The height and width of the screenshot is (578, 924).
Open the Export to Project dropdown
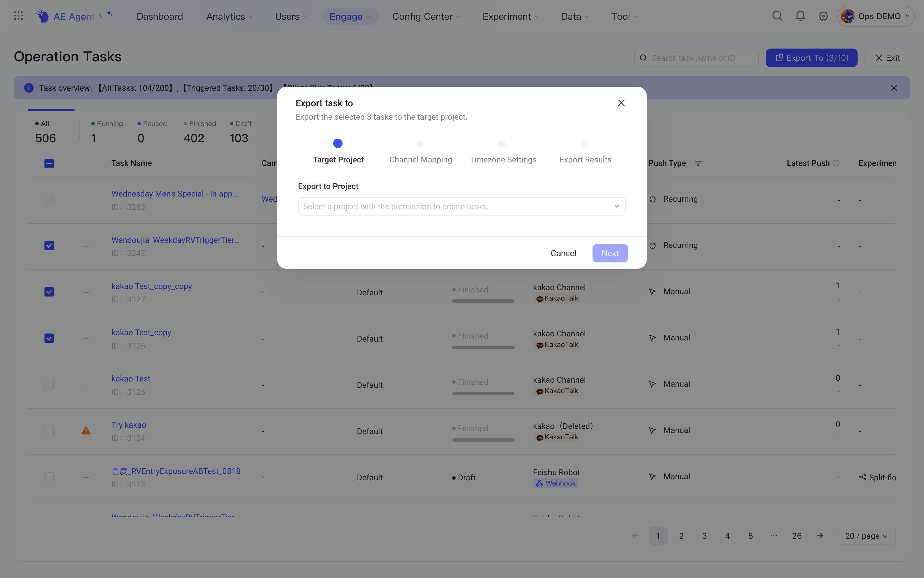(x=462, y=206)
